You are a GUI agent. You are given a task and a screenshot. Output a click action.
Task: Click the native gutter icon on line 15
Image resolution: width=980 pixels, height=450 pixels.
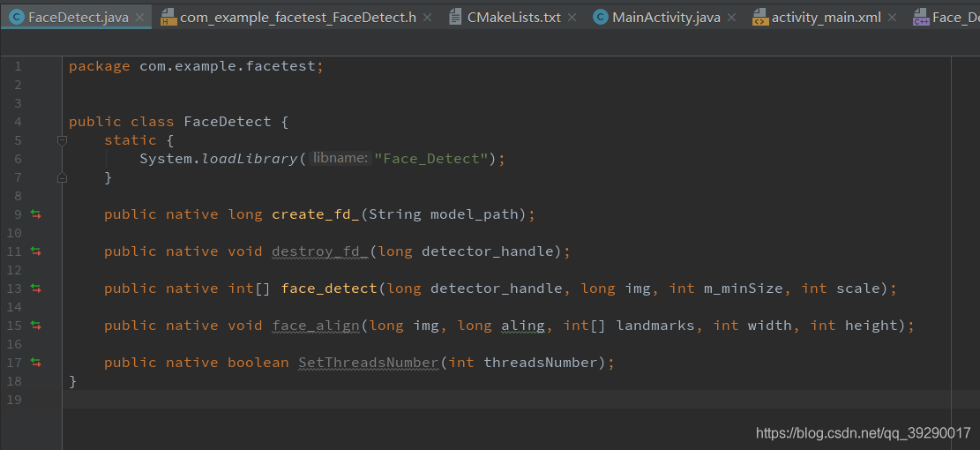tap(36, 325)
